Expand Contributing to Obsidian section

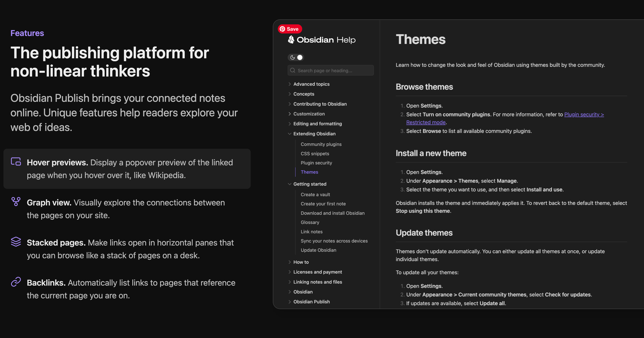(317, 104)
